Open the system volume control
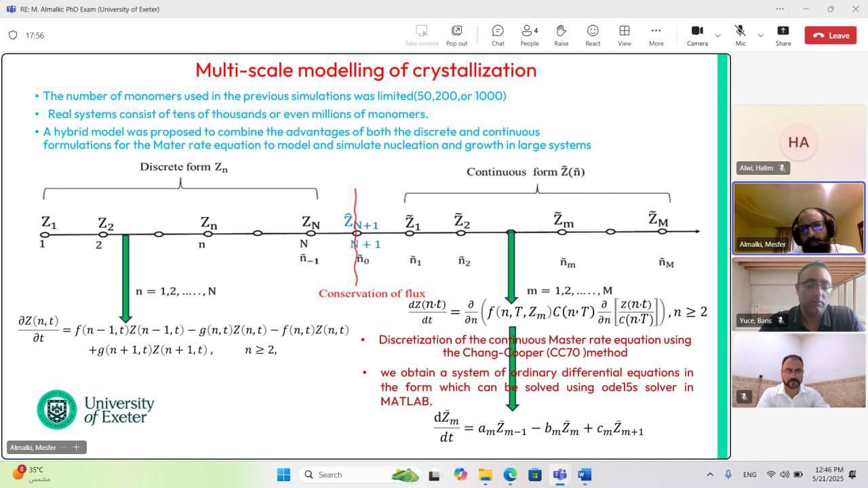 (785, 474)
